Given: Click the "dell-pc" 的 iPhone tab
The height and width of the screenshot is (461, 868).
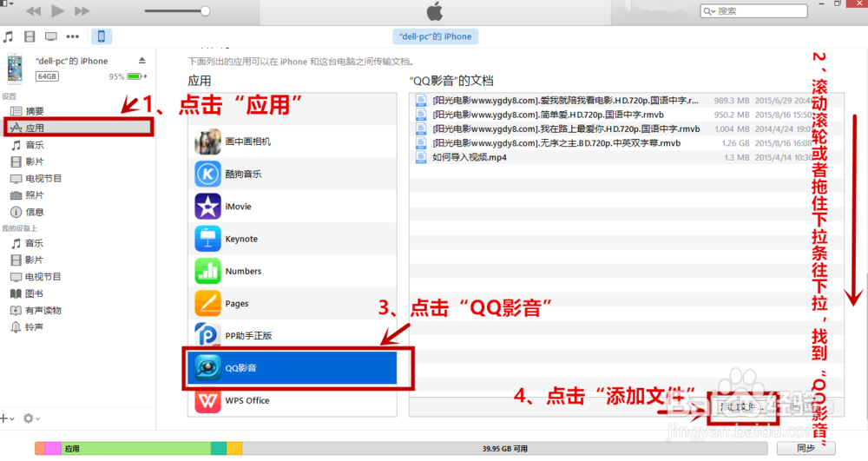Looking at the screenshot, I should tap(435, 36).
